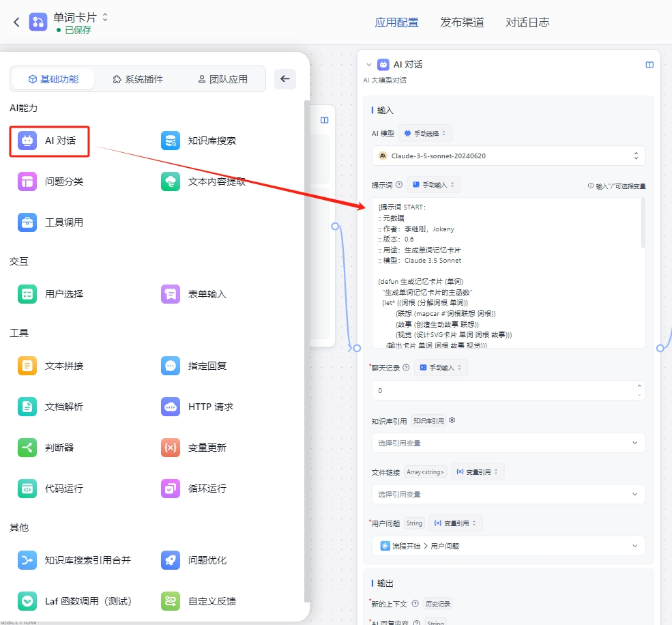The width and height of the screenshot is (672, 625).
Task: Click the 历史记录 output tag
Action: click(437, 604)
